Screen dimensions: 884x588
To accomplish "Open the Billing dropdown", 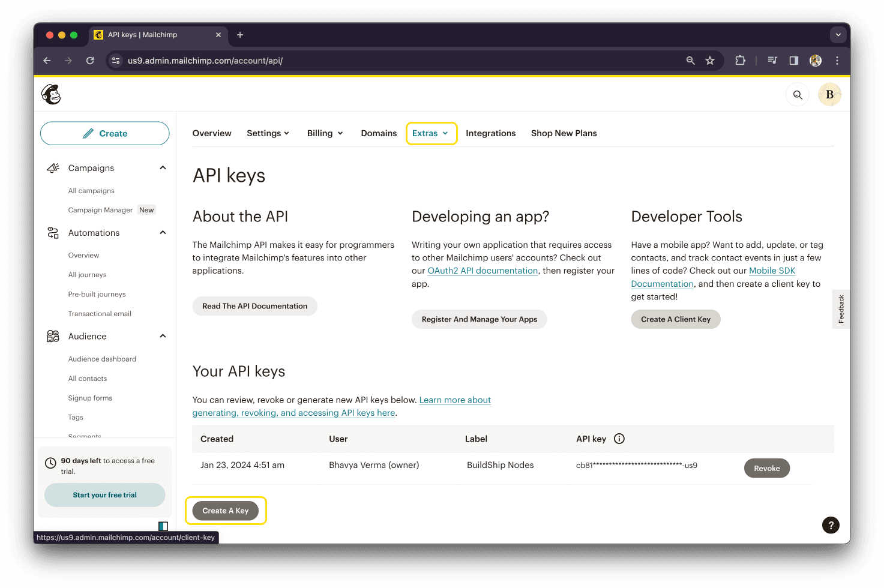I will 324,133.
